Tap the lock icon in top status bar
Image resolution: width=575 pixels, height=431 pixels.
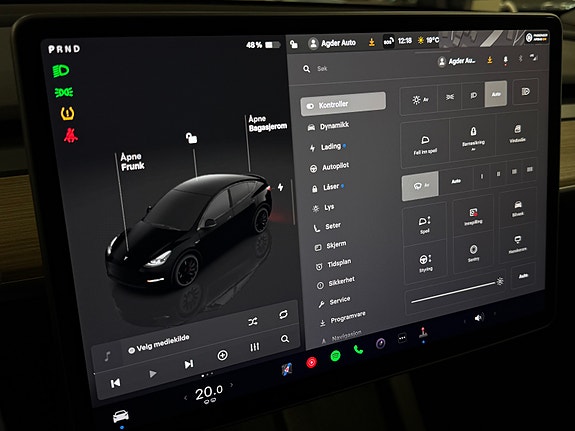point(294,44)
